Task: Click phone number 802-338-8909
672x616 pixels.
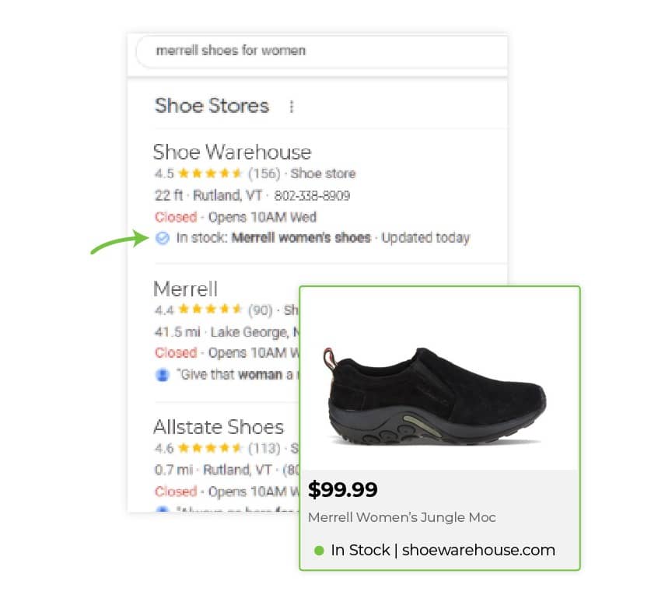Action: click(312, 196)
